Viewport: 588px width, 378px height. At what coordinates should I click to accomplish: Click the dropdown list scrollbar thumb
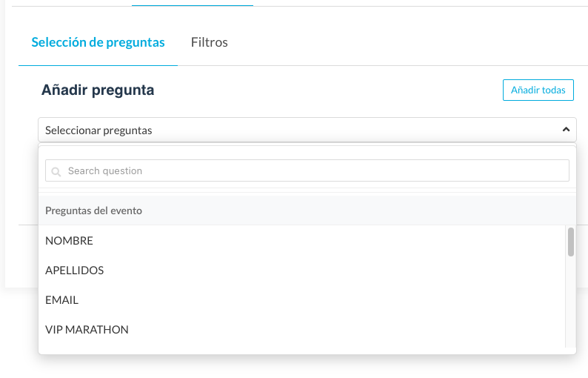(571, 242)
